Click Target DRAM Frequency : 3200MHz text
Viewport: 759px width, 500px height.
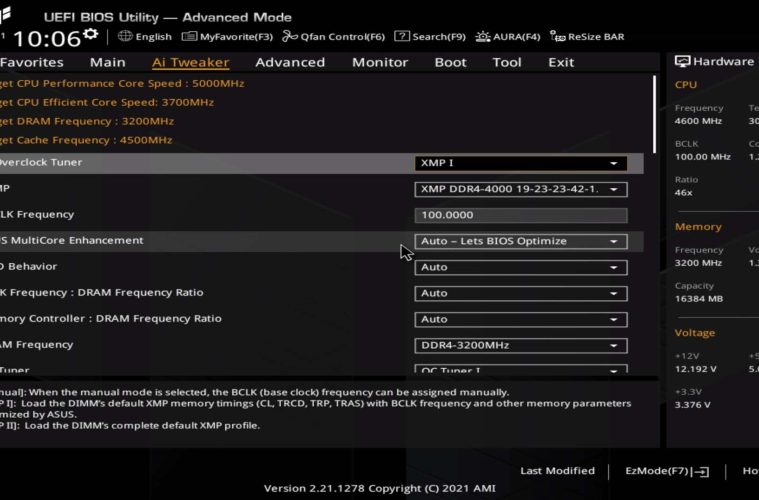point(87,121)
